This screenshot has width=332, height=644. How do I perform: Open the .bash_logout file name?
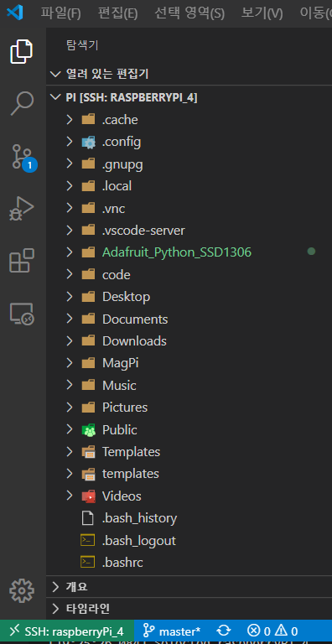[x=139, y=541]
